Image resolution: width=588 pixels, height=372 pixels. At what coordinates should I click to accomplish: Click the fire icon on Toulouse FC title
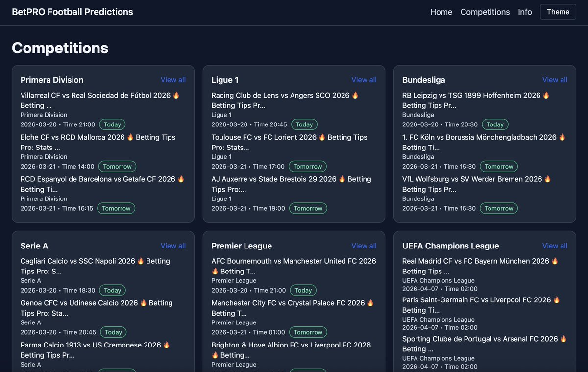tap(322, 137)
